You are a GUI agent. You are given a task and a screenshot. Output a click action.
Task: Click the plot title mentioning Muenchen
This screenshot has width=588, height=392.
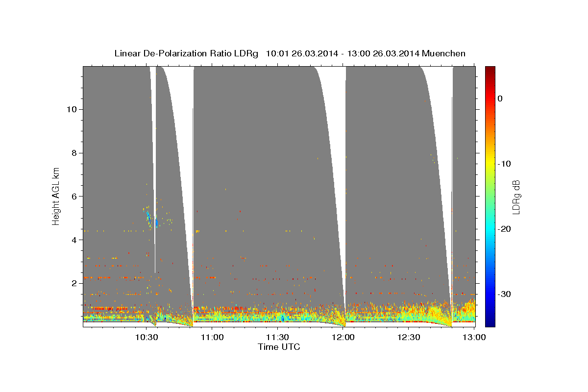[290, 53]
